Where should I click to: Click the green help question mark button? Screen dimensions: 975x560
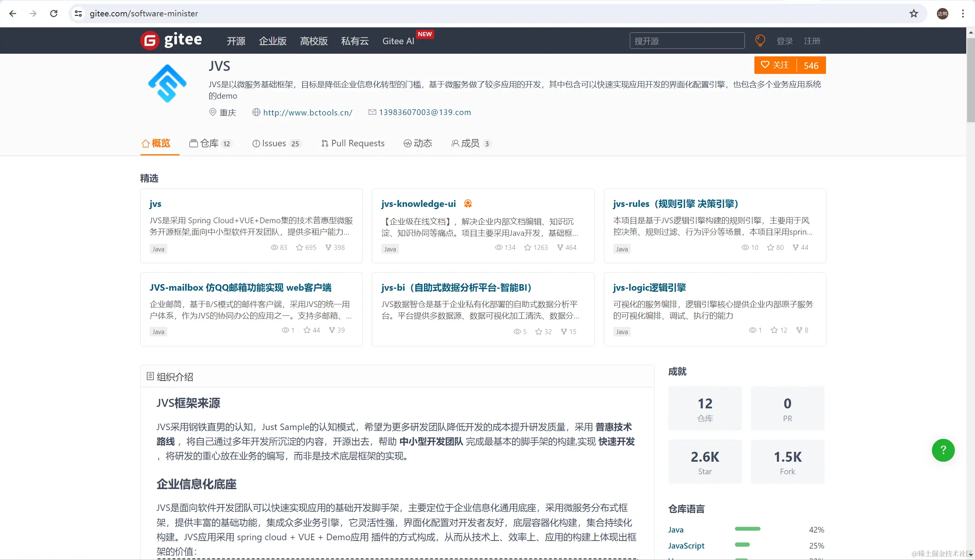pos(943,450)
